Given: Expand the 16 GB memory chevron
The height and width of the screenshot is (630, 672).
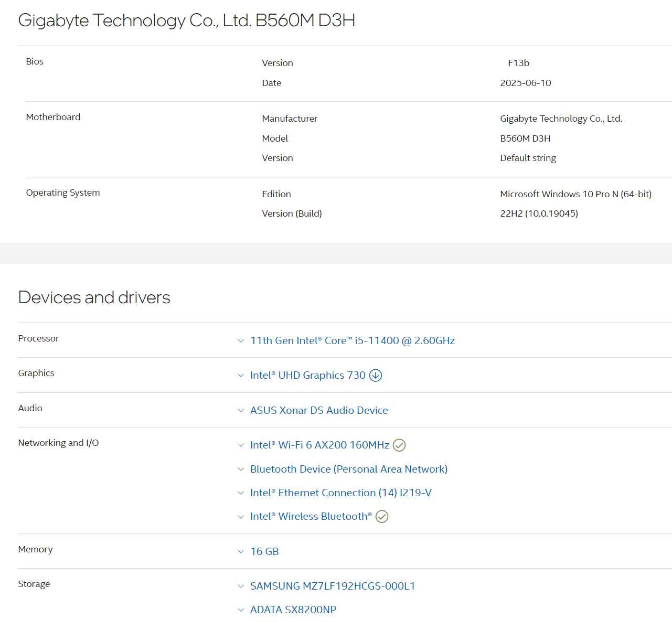Looking at the screenshot, I should [x=241, y=552].
